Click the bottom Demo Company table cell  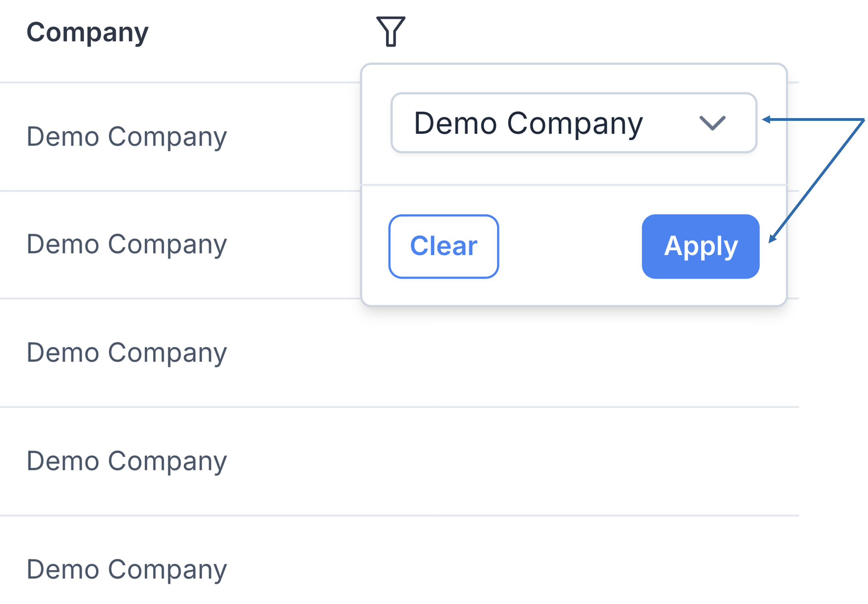[x=126, y=569]
